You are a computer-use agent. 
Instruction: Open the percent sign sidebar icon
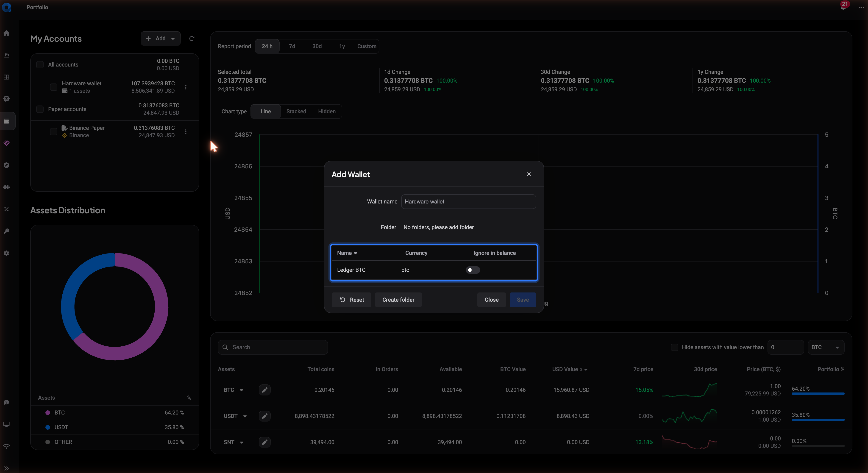[6, 209]
